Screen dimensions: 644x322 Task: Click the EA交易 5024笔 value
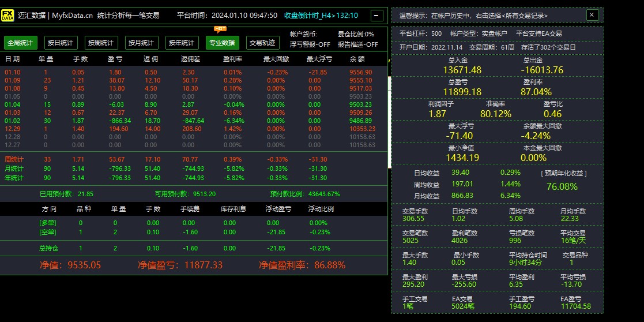464,306
